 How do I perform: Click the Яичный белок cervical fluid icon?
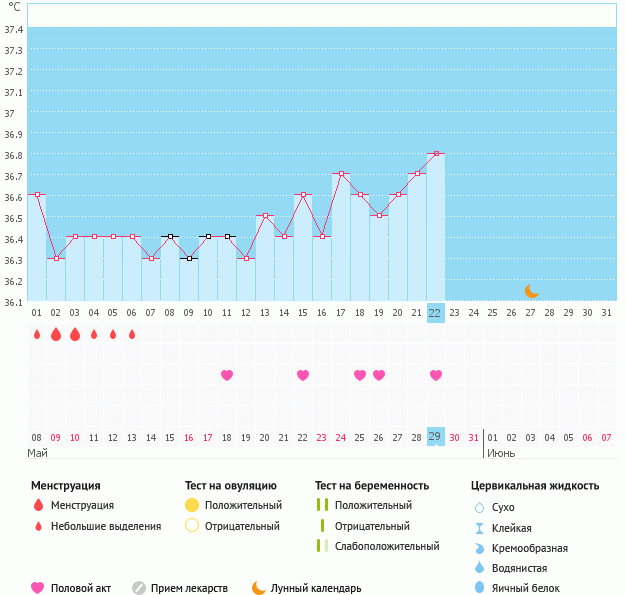point(479,588)
